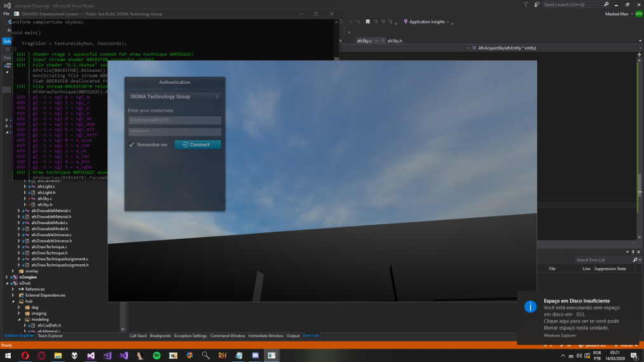Select afxDrawableUniverse.c file
The width and height of the screenshot is (644, 362).
(51, 235)
